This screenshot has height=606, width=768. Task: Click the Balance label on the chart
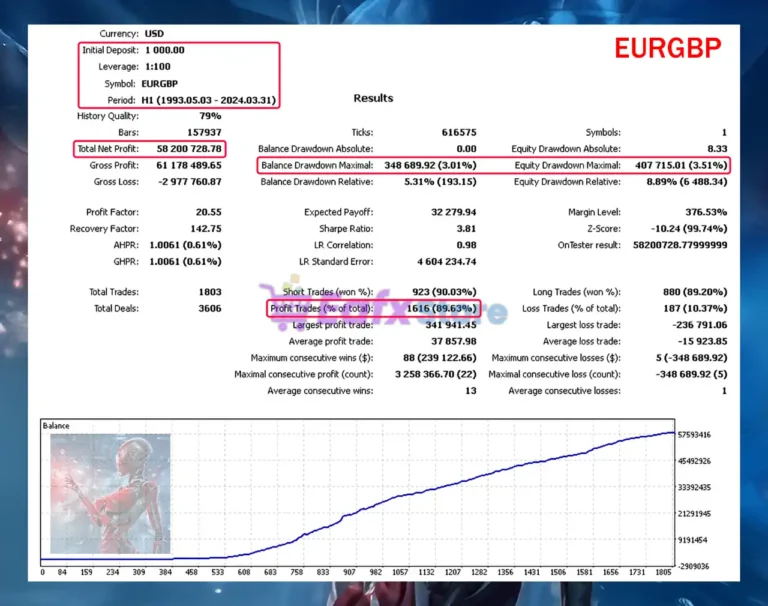(56, 426)
